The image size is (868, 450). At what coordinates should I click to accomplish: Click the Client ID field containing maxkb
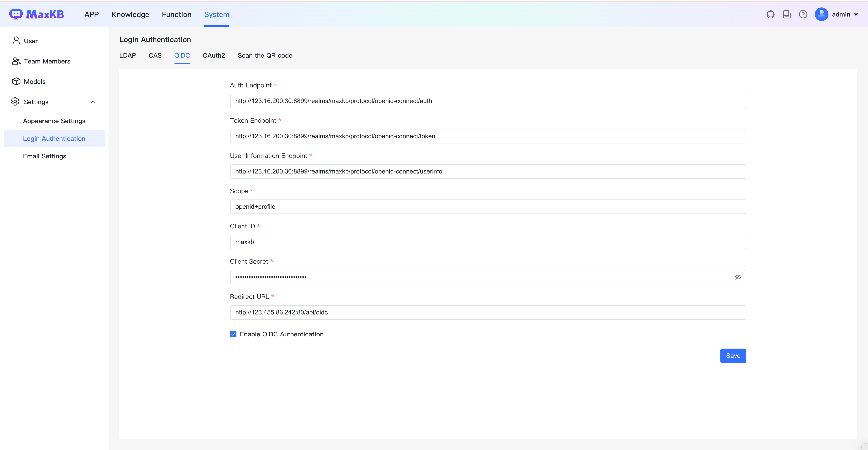(x=488, y=242)
